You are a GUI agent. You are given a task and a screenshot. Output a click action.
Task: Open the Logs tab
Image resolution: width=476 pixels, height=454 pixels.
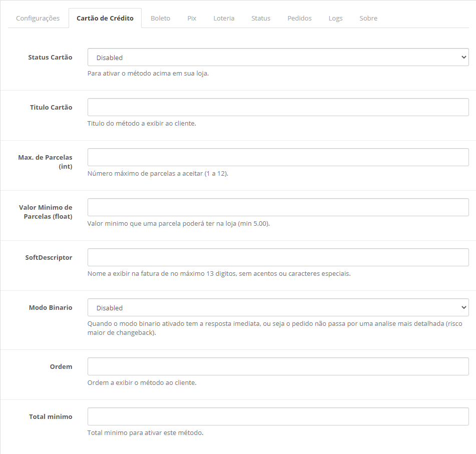click(x=335, y=18)
